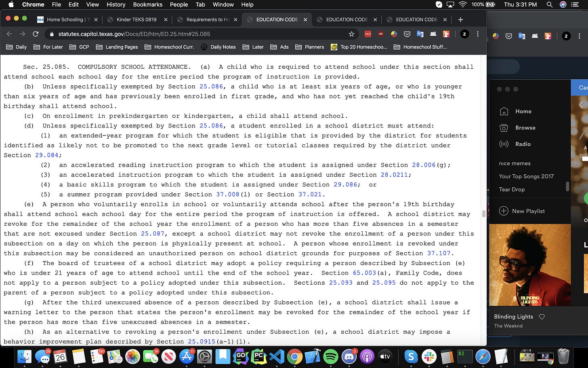
Task: Follow the Section 28.006 link
Action: [x=424, y=165]
